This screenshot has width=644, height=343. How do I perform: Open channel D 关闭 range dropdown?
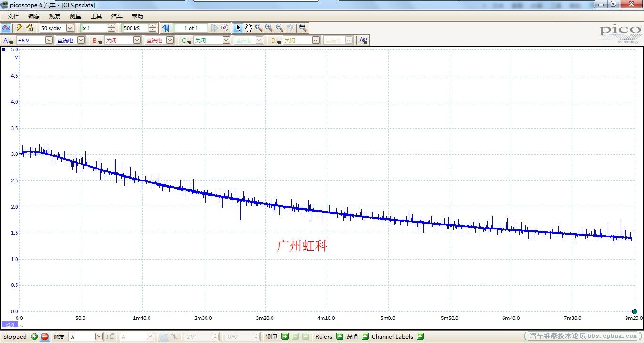(316, 41)
